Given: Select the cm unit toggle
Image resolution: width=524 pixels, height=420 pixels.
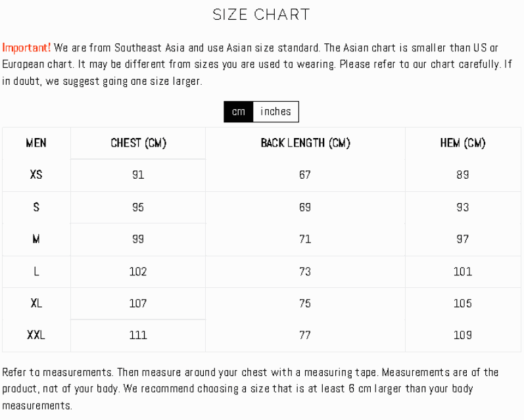Looking at the screenshot, I should coord(239,112).
